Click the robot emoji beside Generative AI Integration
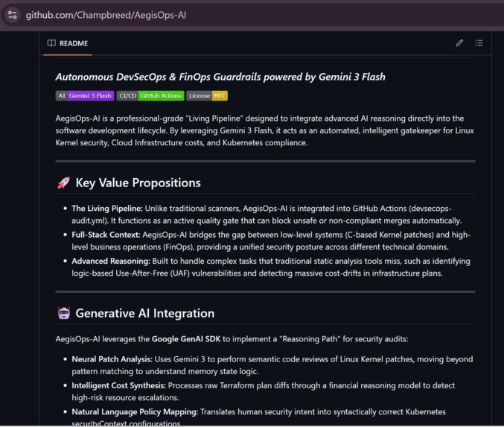The image size is (504, 427). 63,313
